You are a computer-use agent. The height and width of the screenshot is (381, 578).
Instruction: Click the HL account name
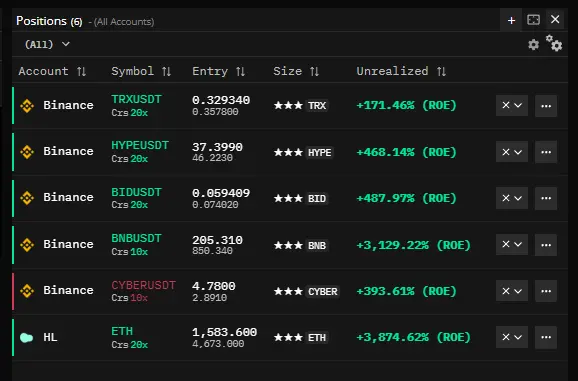(x=50, y=337)
